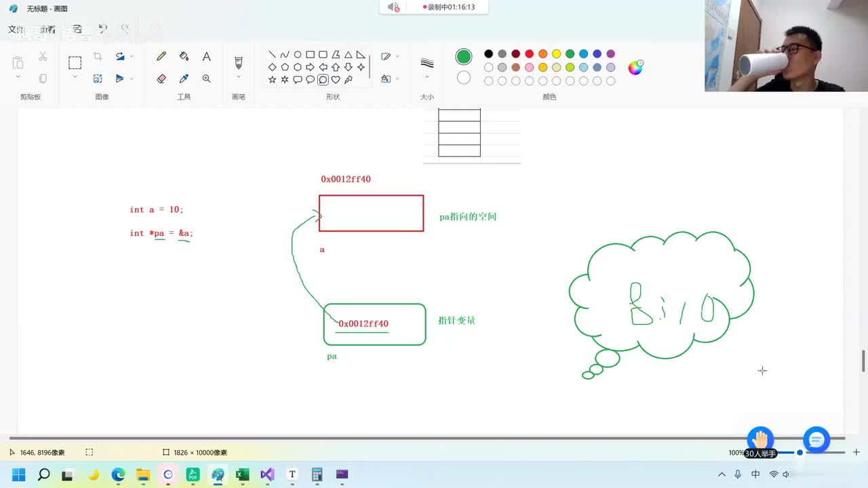Screen dimensions: 868x488
Task: Pick the black color swatch
Action: 488,54
